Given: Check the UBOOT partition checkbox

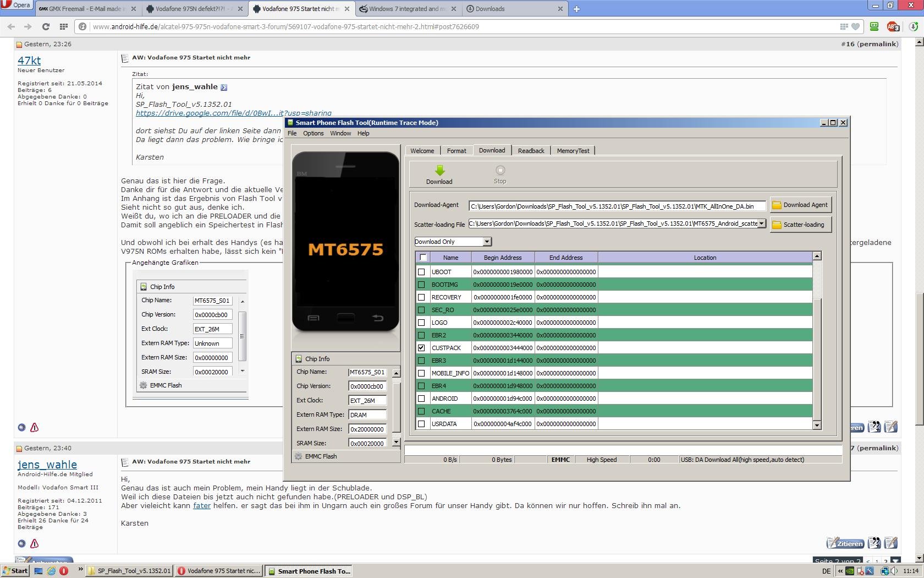Looking at the screenshot, I should (x=422, y=272).
